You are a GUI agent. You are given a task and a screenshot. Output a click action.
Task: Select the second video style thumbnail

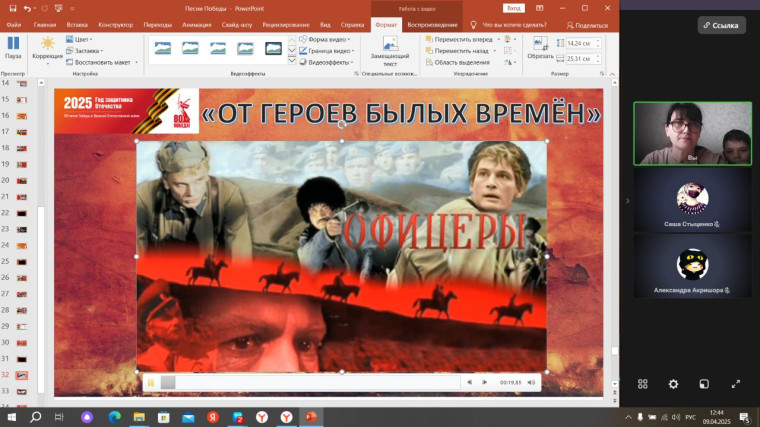pos(190,48)
